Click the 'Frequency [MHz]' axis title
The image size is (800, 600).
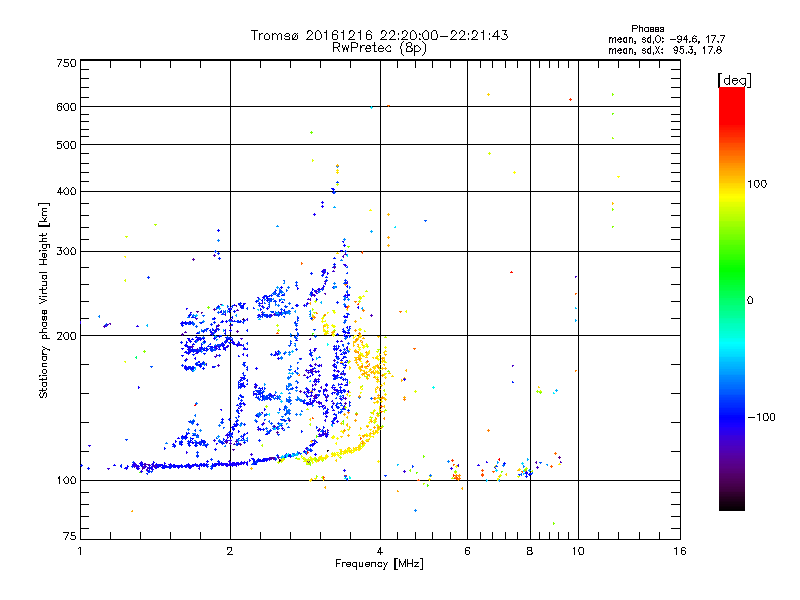(x=379, y=564)
